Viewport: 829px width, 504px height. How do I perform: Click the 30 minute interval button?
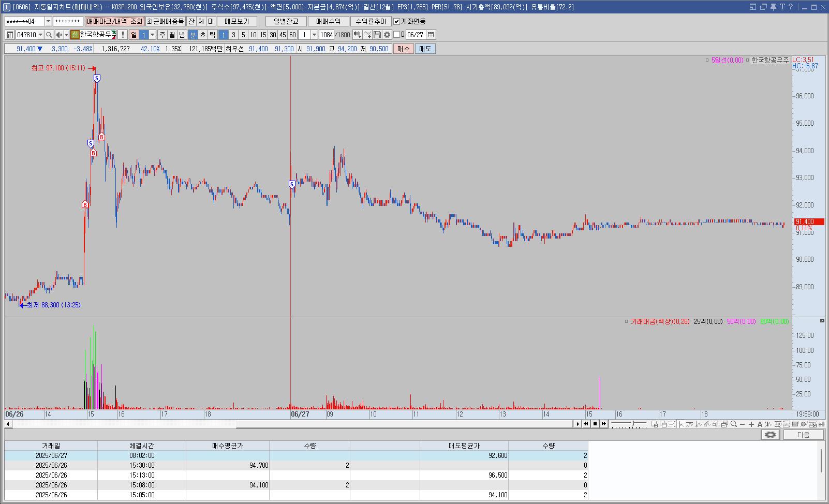(x=273, y=35)
